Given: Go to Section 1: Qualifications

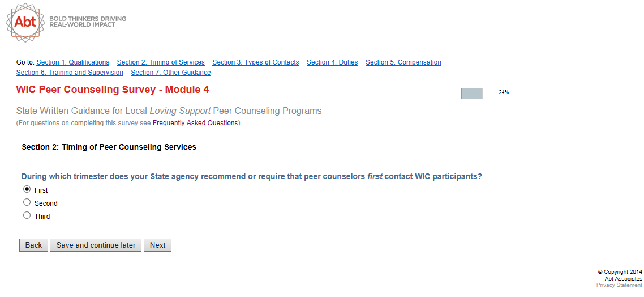Looking at the screenshot, I should pos(73,62).
